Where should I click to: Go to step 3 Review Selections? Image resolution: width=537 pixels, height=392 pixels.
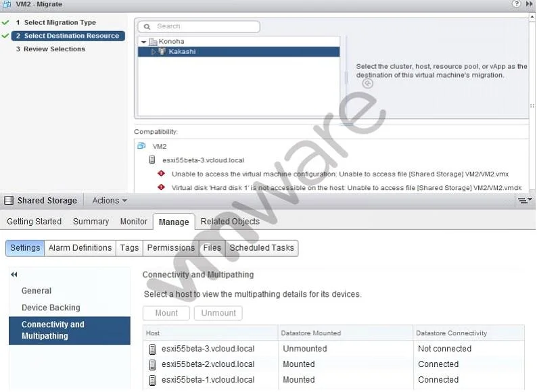pos(51,49)
